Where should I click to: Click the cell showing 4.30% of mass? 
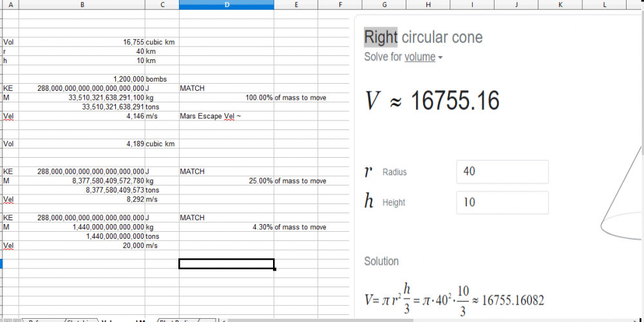tap(226, 227)
